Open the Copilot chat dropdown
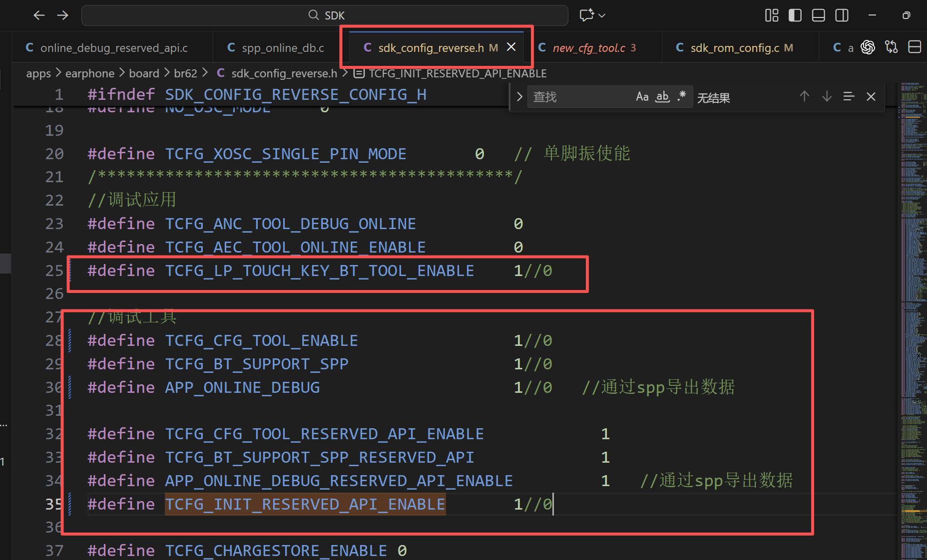927x560 pixels. [x=602, y=15]
